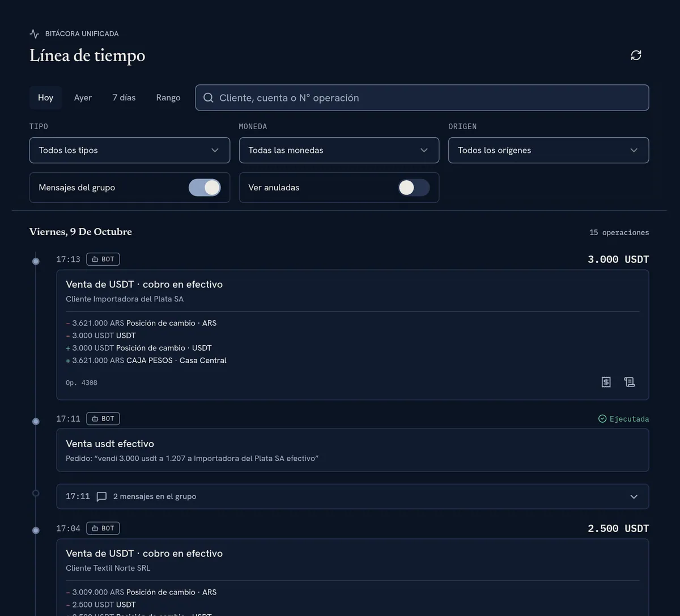Click the 15 operaciones count
The width and height of the screenshot is (680, 616).
(x=619, y=232)
